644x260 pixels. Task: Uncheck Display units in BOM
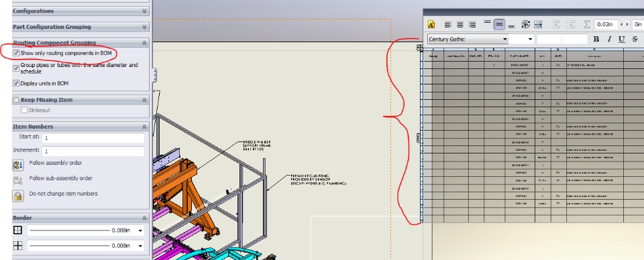point(16,83)
